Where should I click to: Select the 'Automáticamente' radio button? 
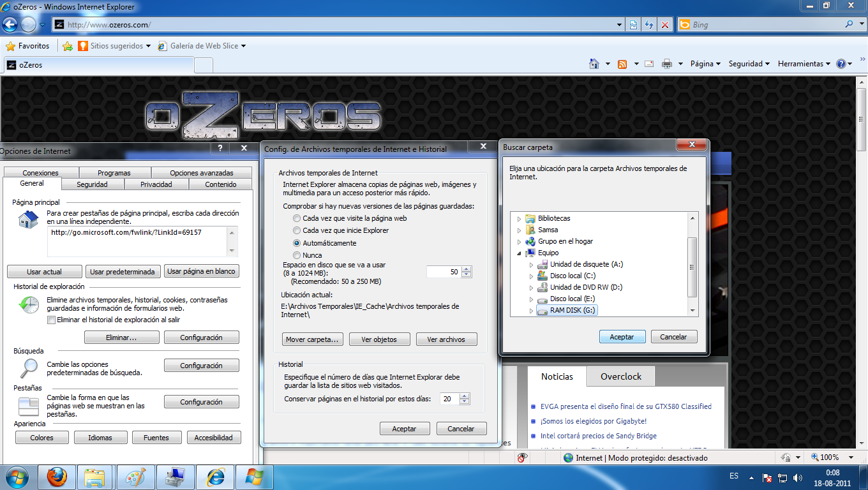click(x=297, y=243)
